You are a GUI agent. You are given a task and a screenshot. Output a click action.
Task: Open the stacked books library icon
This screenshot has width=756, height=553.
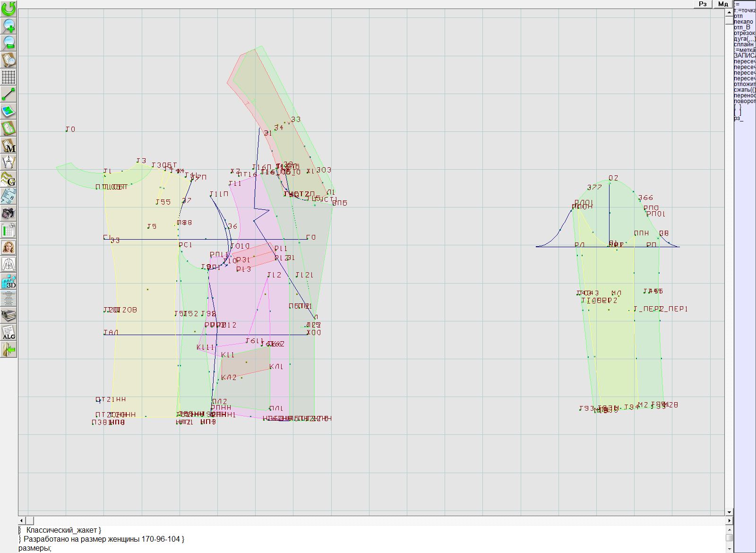tap(9, 315)
